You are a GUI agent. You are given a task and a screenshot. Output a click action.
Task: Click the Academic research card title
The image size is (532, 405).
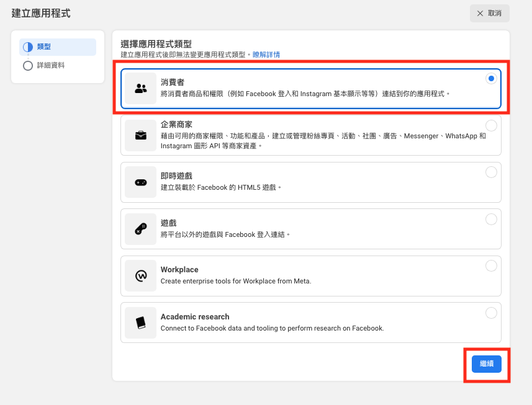click(x=195, y=316)
